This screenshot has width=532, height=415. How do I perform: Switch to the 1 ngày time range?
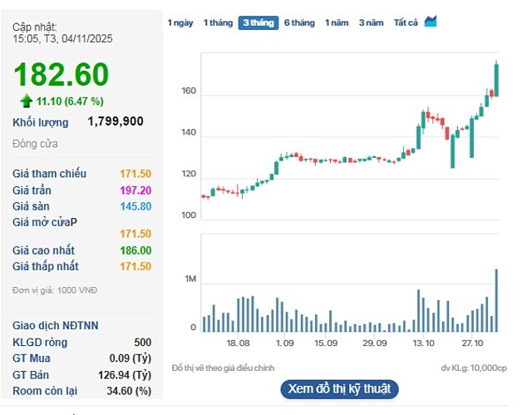[180, 22]
